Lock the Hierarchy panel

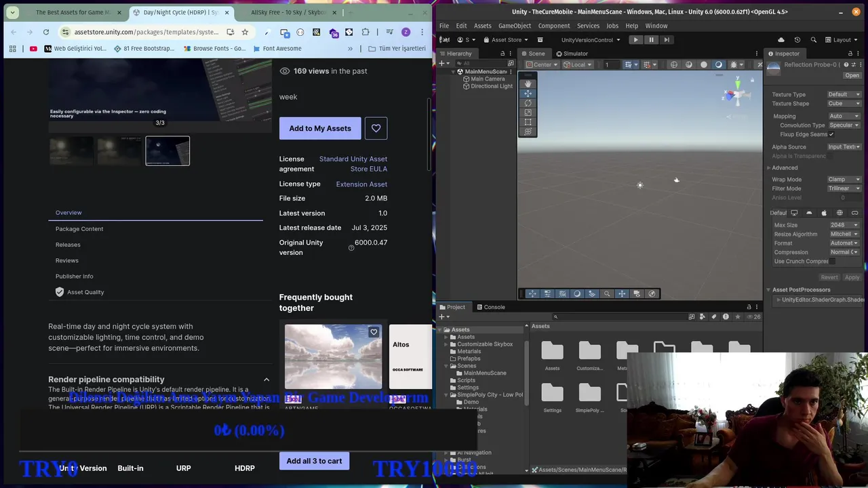(x=502, y=54)
